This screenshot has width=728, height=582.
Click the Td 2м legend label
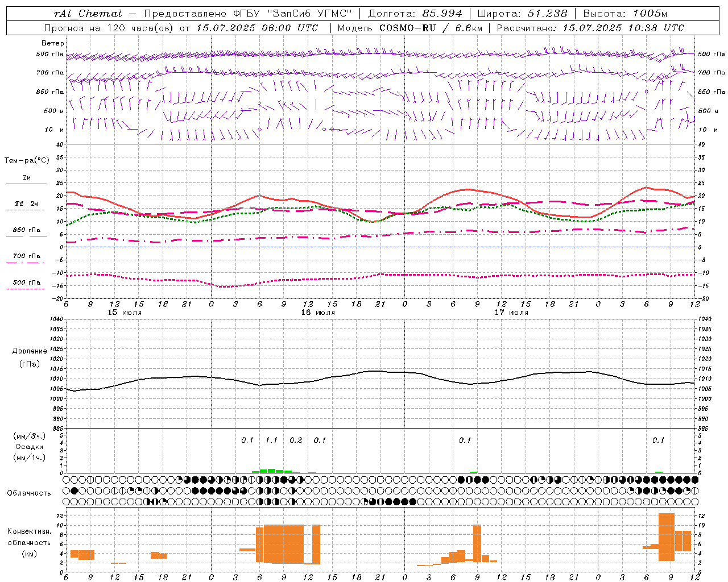[x=26, y=203]
